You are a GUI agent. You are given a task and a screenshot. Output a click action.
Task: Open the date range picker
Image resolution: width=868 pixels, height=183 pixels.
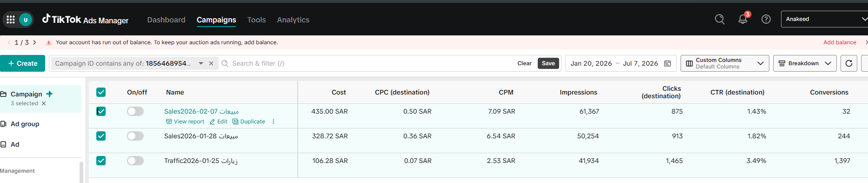[x=621, y=63]
